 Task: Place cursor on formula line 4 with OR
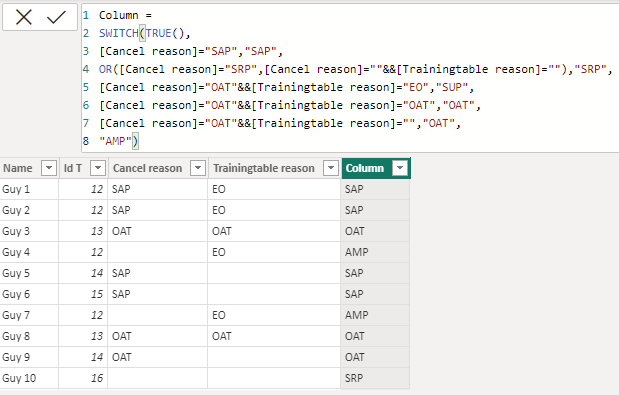355,69
